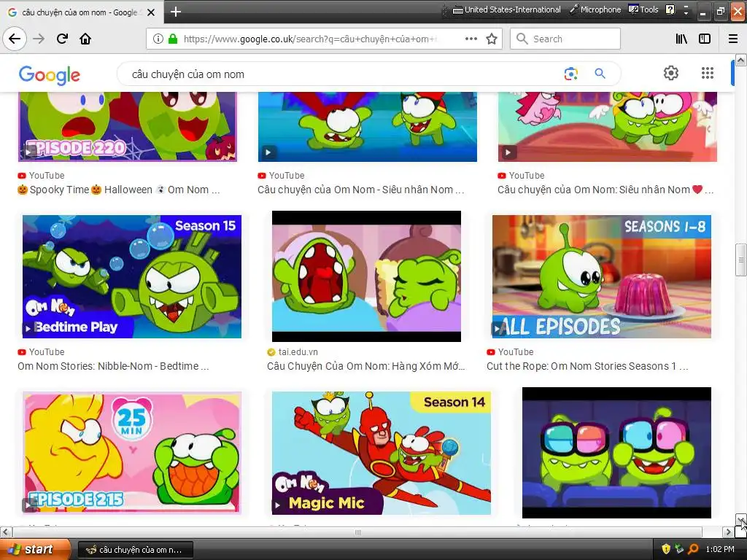Open Season 14 Magic Mic thumbnail

(x=381, y=453)
